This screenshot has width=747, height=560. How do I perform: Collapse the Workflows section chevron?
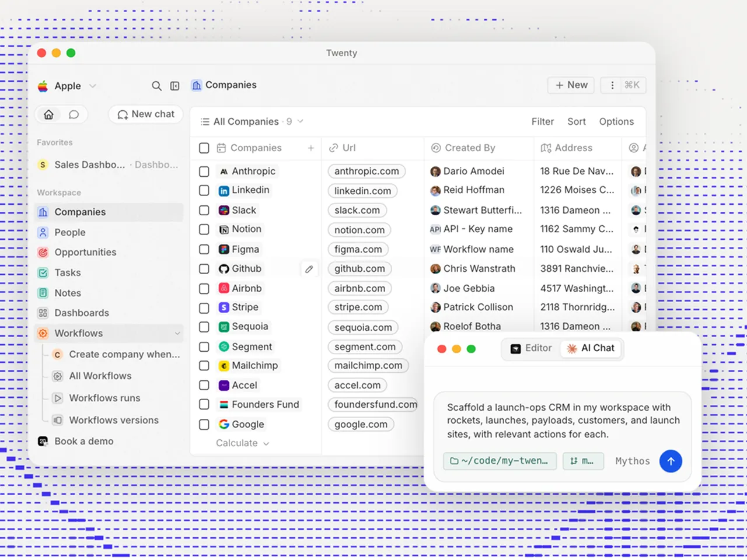tap(177, 333)
